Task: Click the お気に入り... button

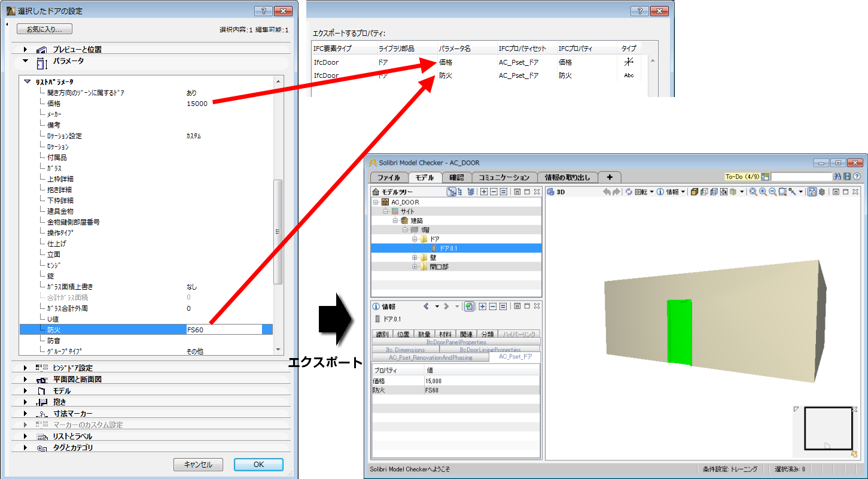Action: (44, 29)
